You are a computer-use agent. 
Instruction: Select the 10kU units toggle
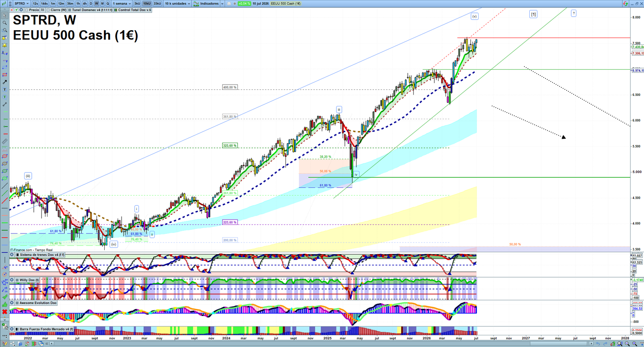click(x=147, y=4)
